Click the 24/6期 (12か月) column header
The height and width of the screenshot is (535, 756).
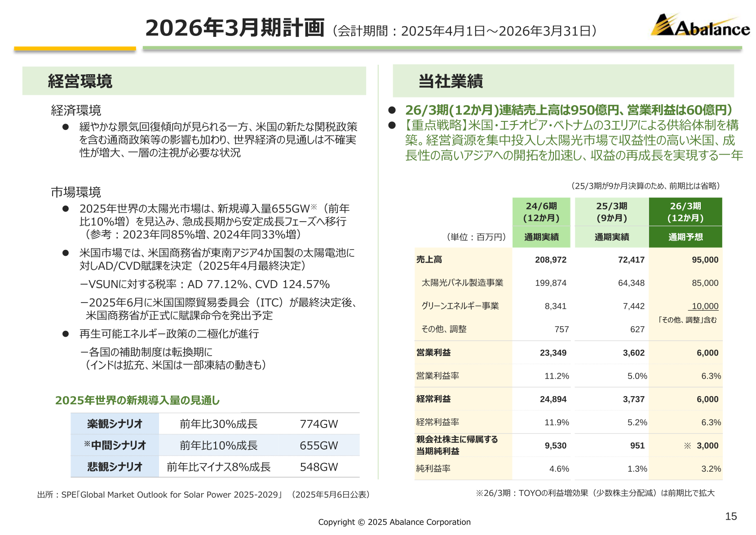pos(541,212)
